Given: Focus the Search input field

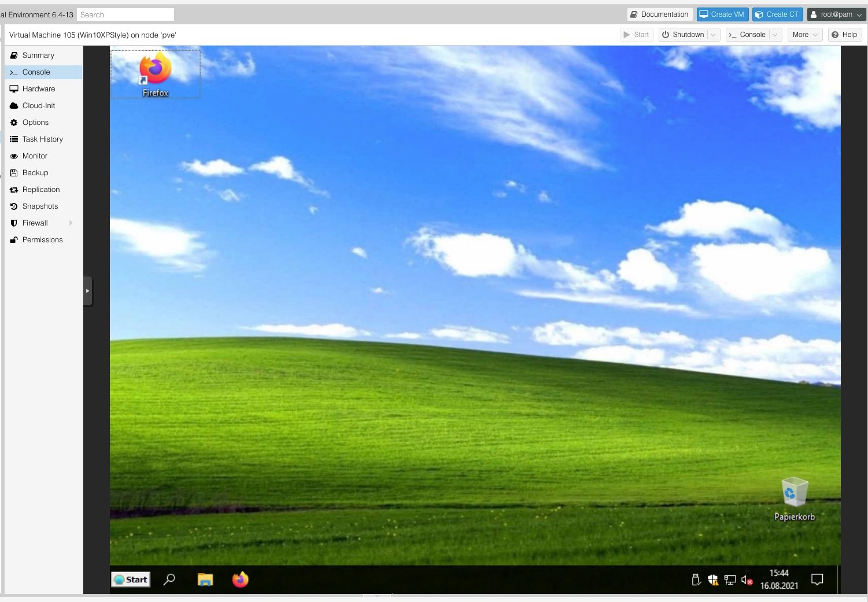Looking at the screenshot, I should [125, 14].
